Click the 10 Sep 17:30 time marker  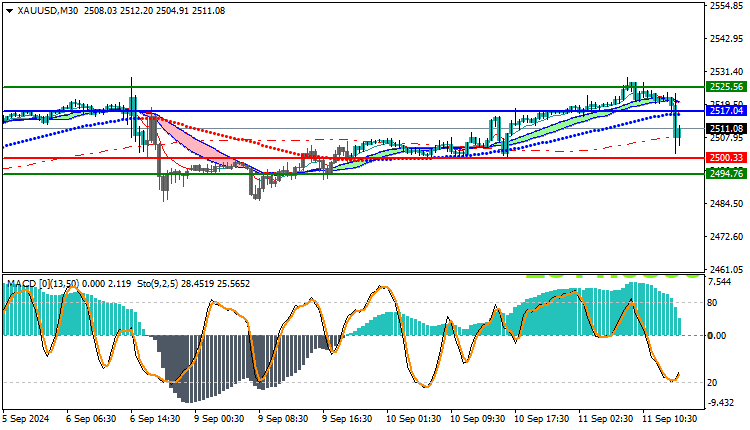pos(539,419)
